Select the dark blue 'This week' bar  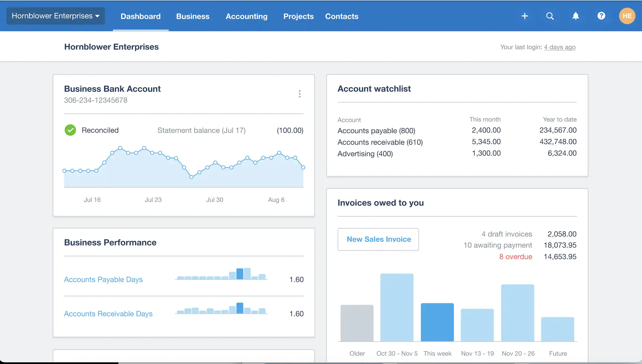click(x=437, y=322)
